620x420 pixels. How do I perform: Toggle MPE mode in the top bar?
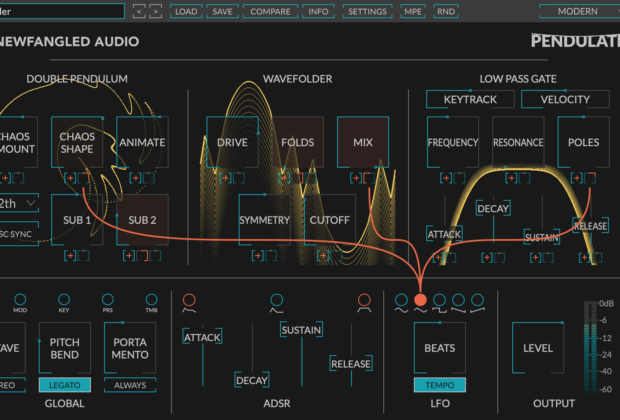point(413,11)
